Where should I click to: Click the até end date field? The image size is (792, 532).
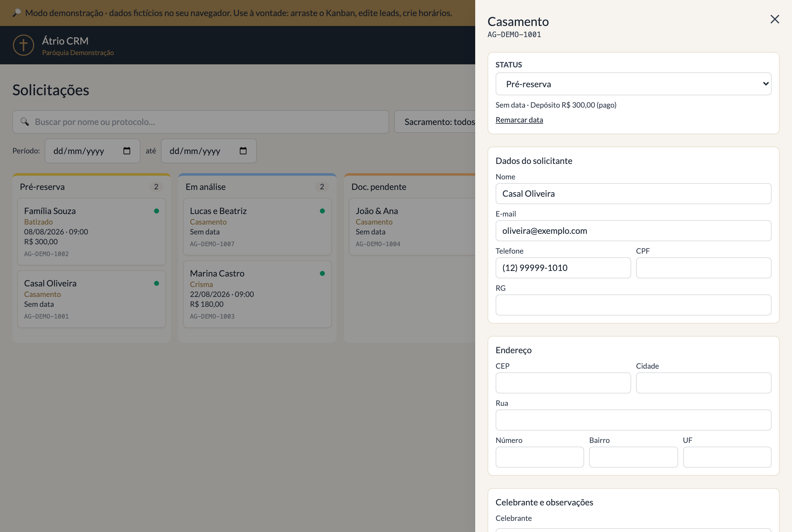208,151
